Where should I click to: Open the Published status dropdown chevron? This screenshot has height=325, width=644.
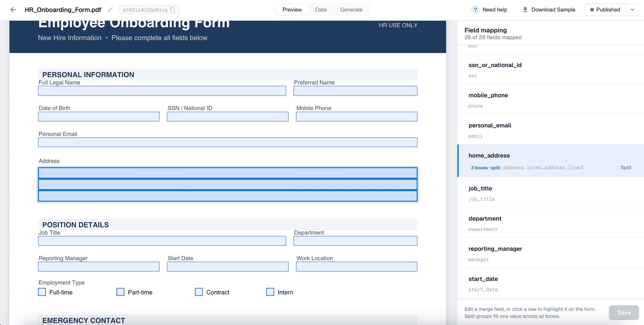632,10
